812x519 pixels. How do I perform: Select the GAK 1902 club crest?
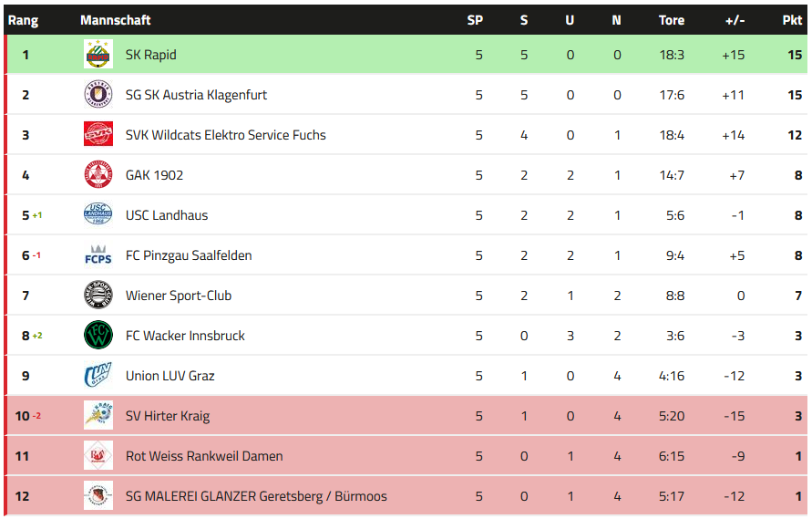point(98,175)
